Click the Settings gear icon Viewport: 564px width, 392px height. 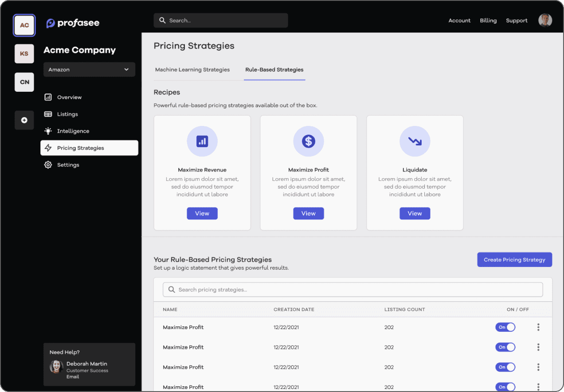48,165
